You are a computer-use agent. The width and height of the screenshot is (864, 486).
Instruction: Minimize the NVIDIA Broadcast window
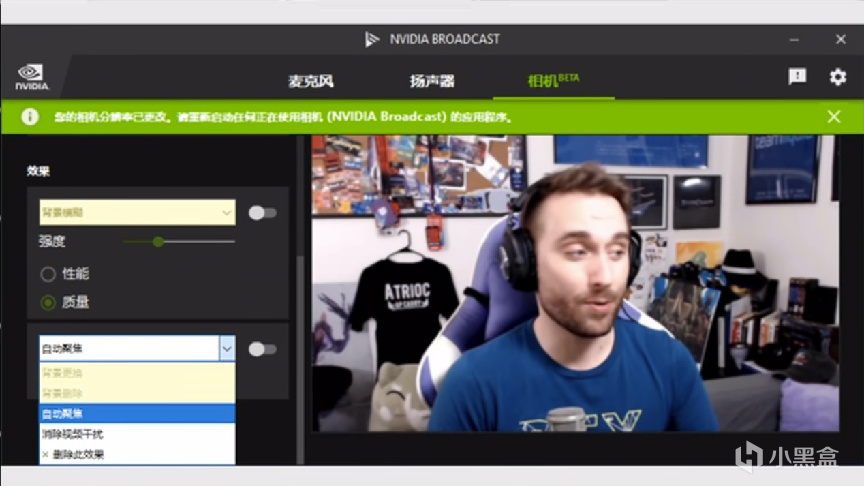tap(794, 39)
